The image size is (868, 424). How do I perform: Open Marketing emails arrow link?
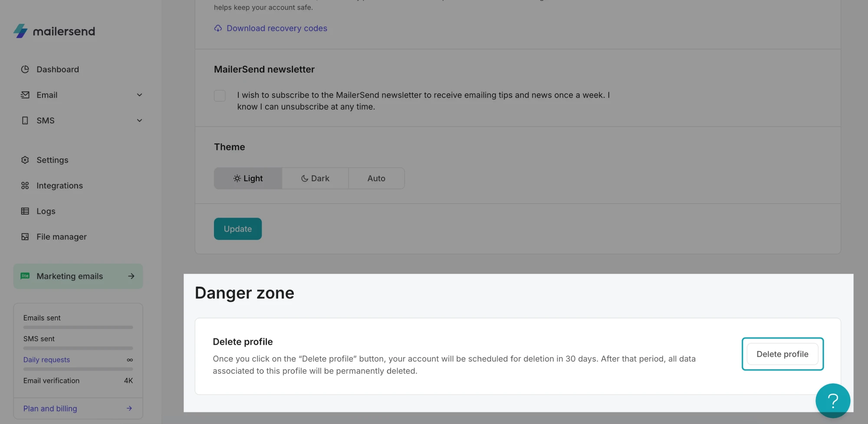coord(131,276)
